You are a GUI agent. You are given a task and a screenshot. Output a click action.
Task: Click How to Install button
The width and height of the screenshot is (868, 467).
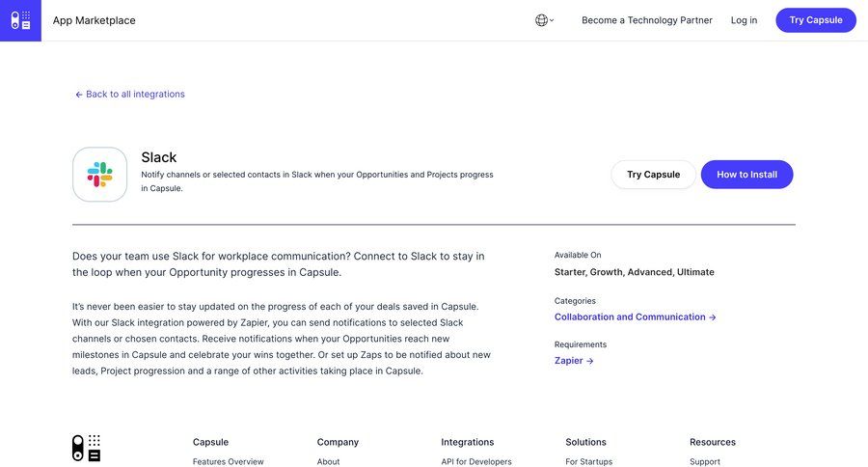(x=746, y=175)
